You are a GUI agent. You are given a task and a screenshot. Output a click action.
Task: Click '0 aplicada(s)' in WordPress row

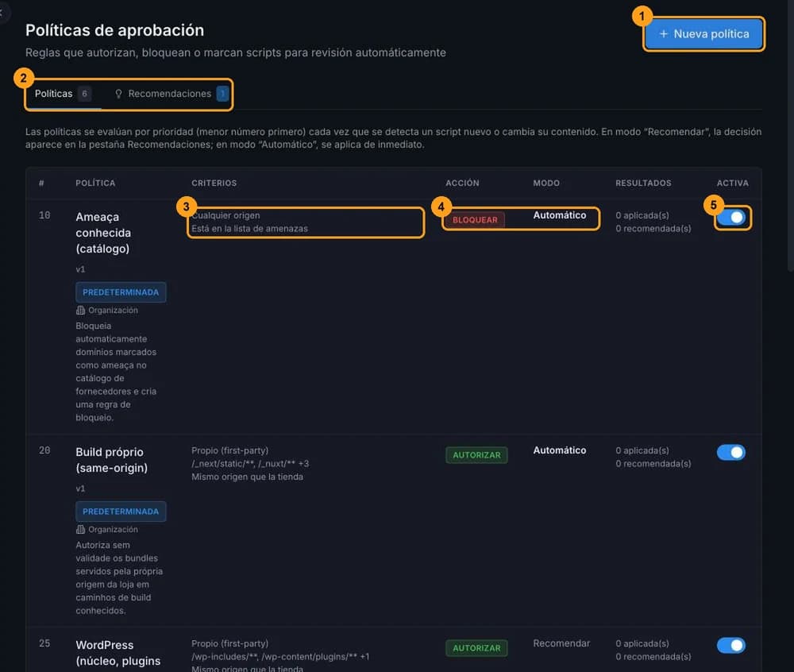642,643
